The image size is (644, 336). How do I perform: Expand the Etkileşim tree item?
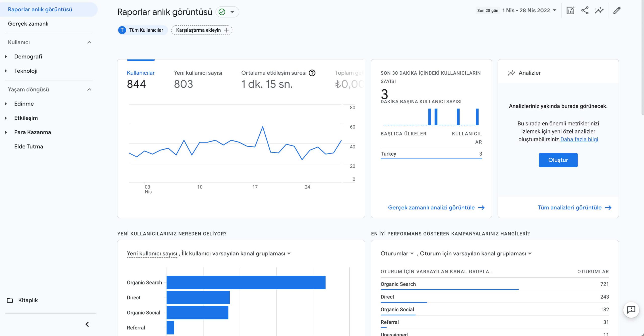6,118
